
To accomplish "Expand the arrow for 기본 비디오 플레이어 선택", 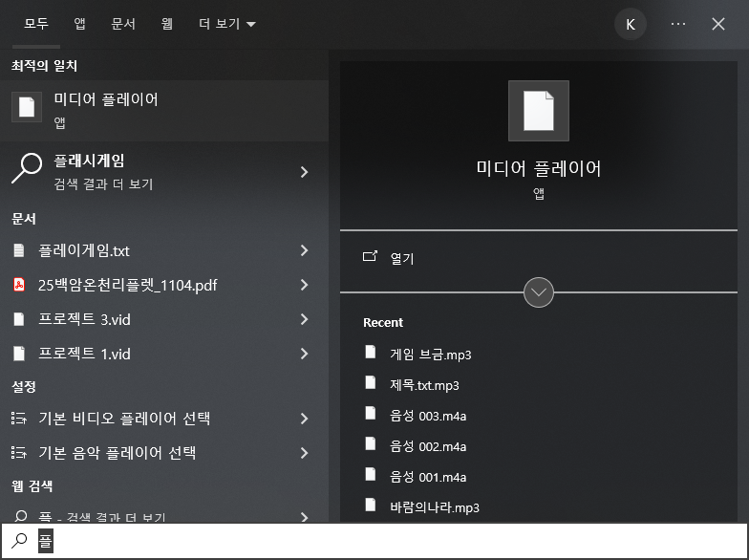I will [x=304, y=419].
